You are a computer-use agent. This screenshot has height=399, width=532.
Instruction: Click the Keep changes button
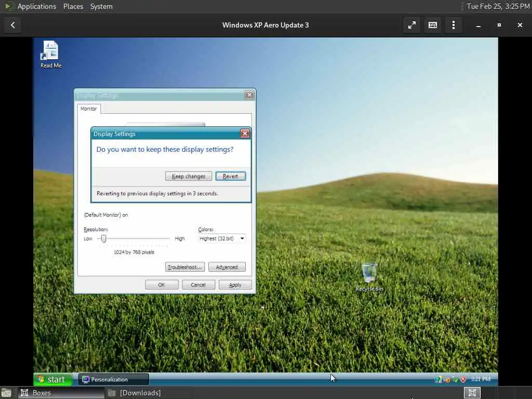[x=188, y=176]
